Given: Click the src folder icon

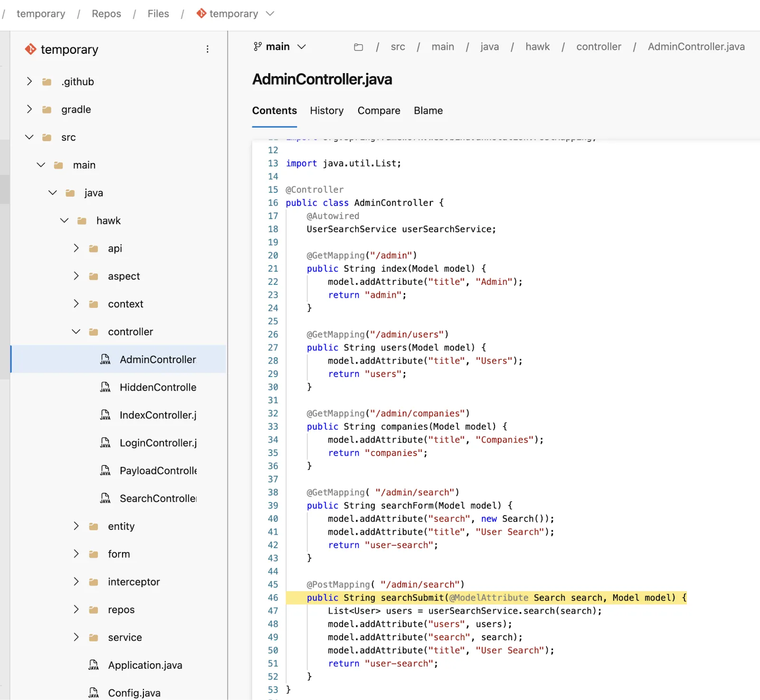Looking at the screenshot, I should click(x=47, y=137).
